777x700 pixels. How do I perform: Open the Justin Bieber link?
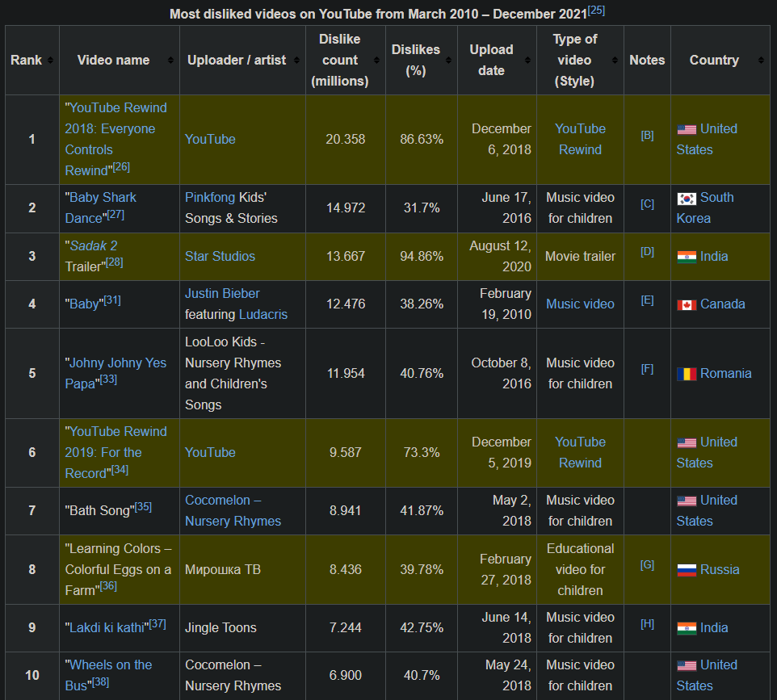click(222, 293)
